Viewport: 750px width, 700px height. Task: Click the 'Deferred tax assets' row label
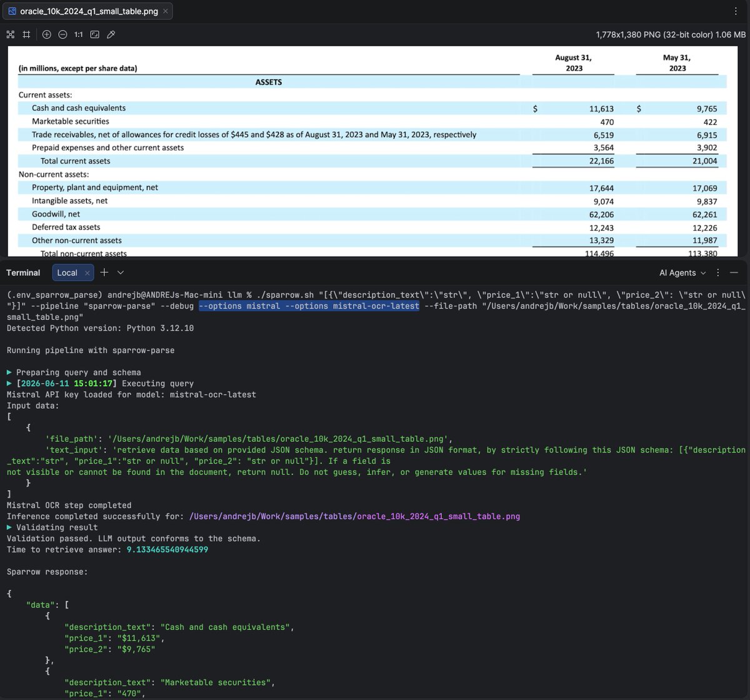[66, 227]
